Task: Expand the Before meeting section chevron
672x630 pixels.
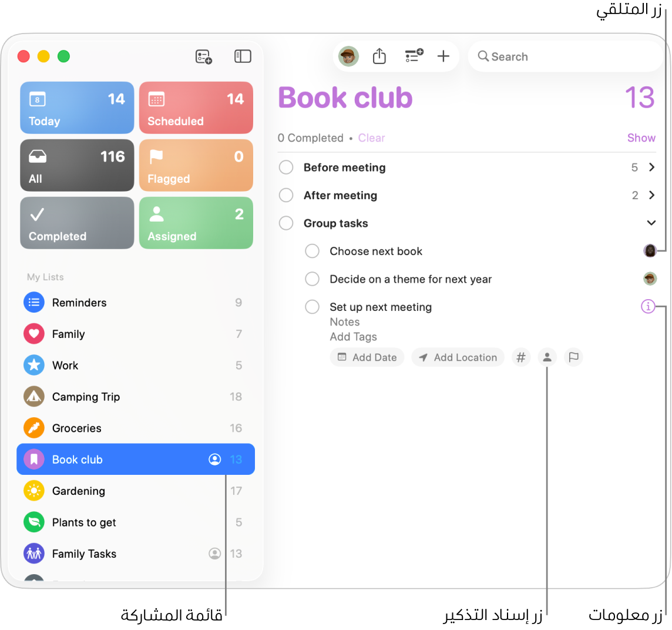Action: pyautogui.click(x=651, y=167)
